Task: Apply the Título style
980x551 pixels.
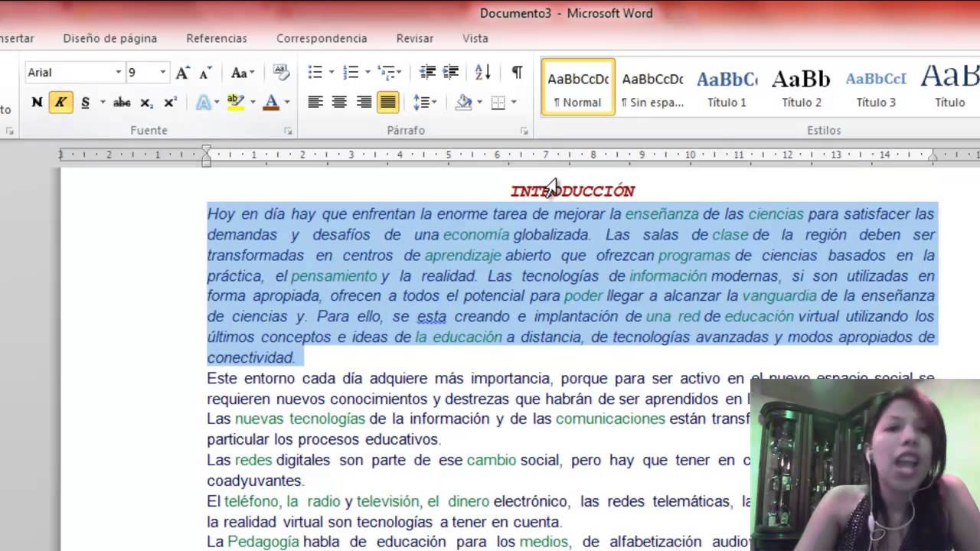Action: point(949,87)
